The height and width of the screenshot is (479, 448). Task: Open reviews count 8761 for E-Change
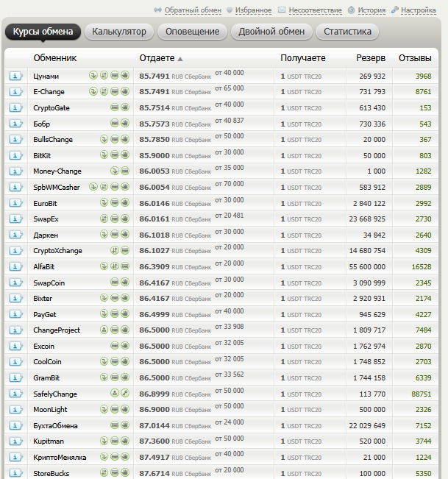[423, 92]
